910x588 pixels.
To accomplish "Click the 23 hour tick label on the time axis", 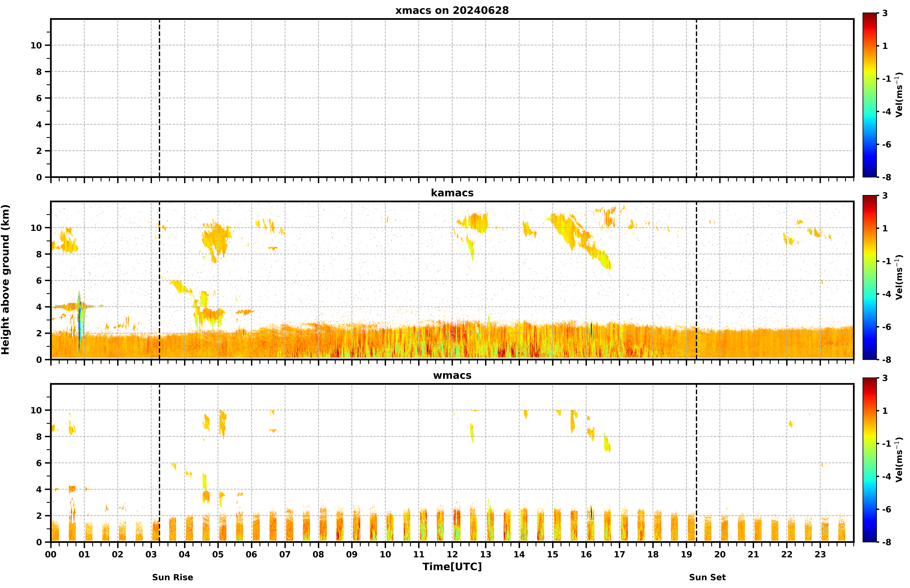I will click(820, 554).
